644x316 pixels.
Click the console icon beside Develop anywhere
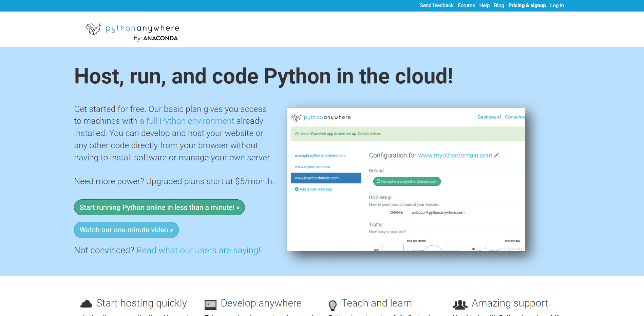(x=210, y=304)
